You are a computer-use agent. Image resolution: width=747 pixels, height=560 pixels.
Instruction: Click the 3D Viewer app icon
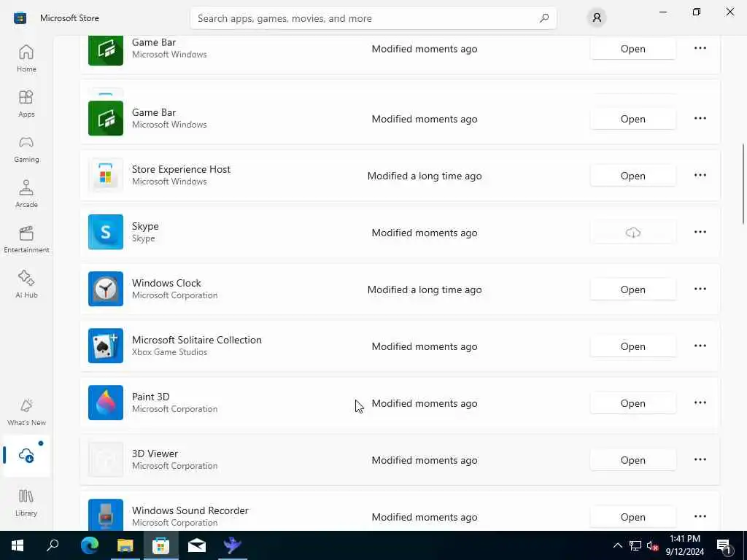coord(106,459)
